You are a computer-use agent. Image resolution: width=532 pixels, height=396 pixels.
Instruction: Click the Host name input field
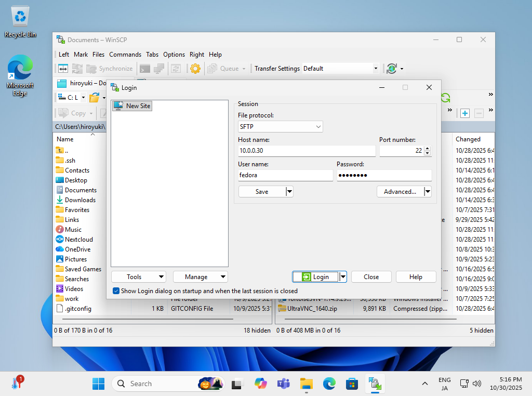click(x=306, y=151)
